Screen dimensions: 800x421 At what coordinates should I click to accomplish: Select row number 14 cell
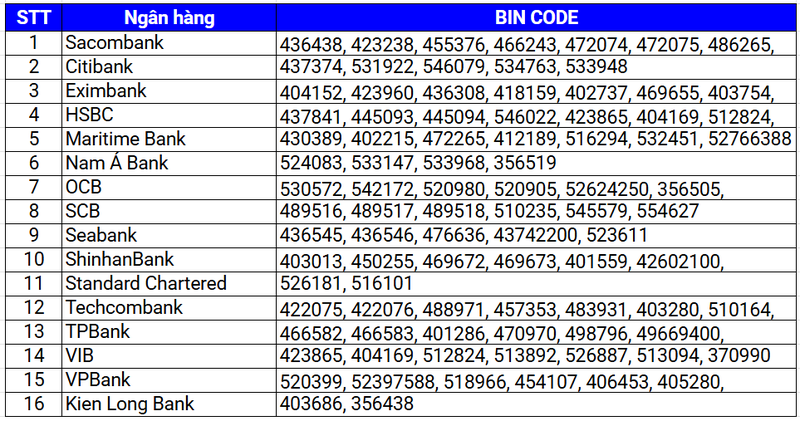(34, 356)
